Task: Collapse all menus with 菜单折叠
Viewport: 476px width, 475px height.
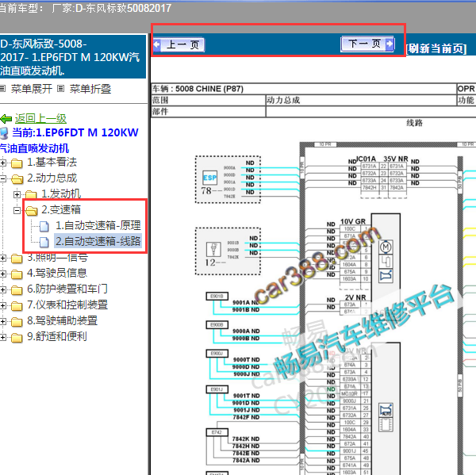Action: pos(90,89)
